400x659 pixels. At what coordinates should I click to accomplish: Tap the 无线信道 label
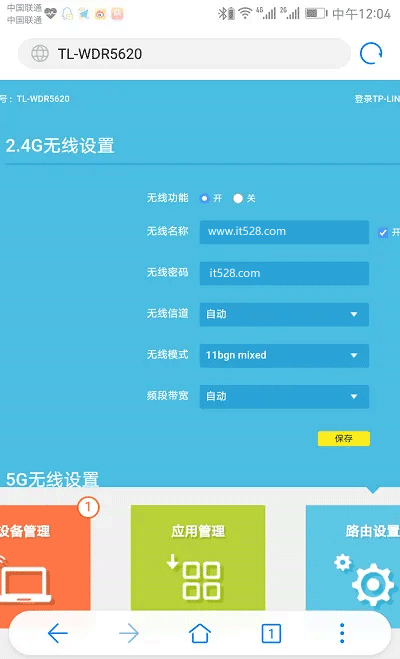point(167,314)
